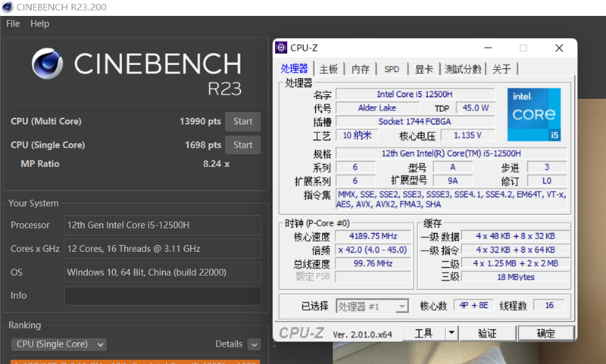Click the L3 cache value 18 MBytes
Viewport: 606px width, 364px height.
pyautogui.click(x=516, y=277)
